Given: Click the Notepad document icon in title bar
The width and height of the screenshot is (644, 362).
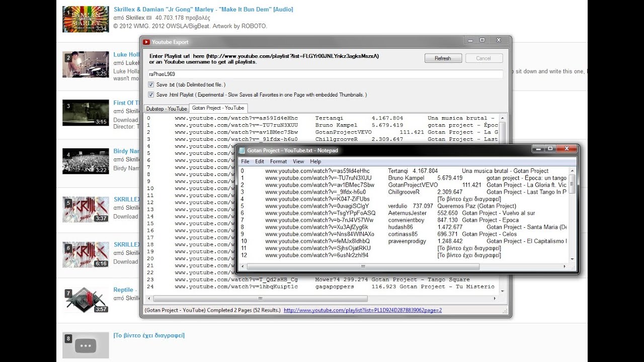Looking at the screenshot, I should coord(242,150).
